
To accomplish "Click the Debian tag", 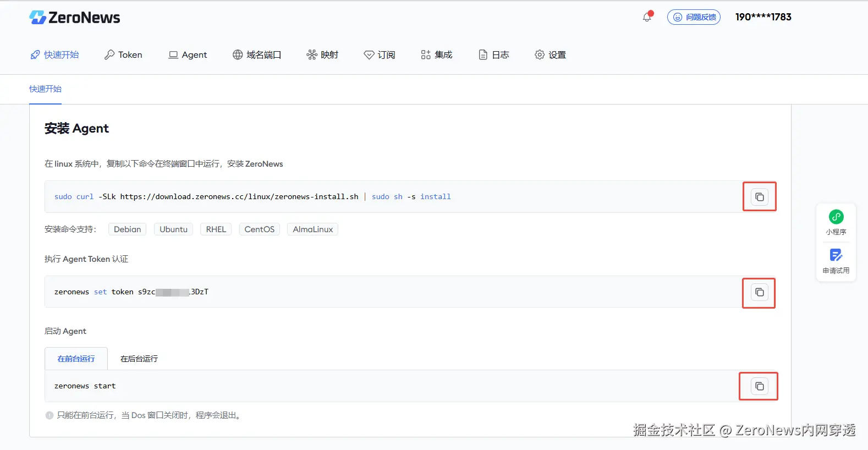I will (128, 229).
